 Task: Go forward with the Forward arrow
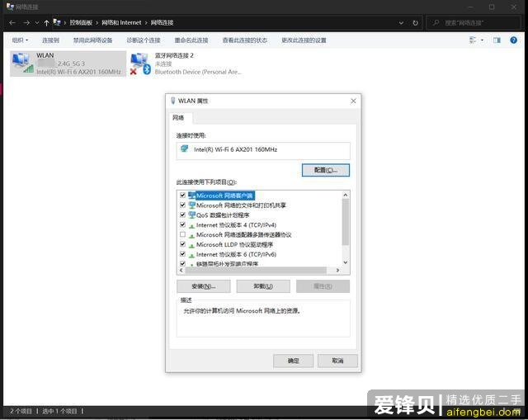point(26,22)
